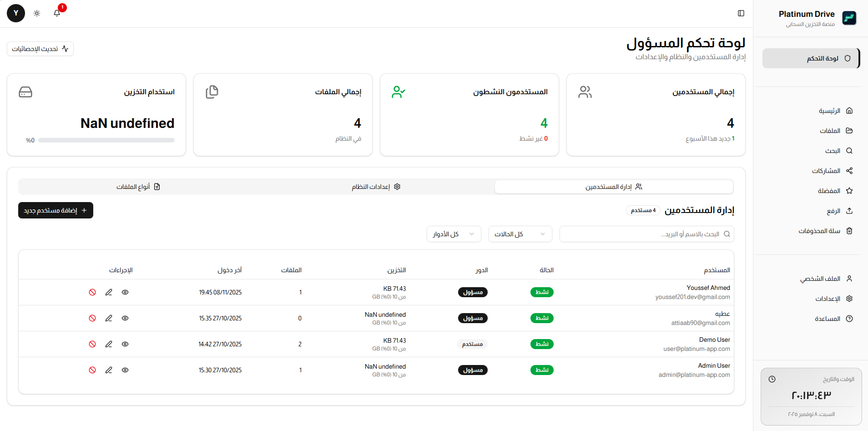Click the المستخدم column header
Screen dimensions: 868x431
click(717, 270)
